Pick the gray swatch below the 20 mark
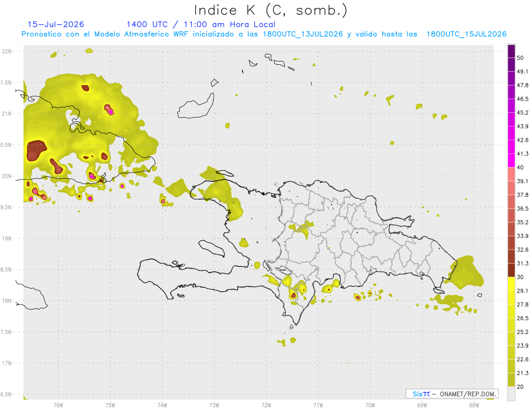The width and height of the screenshot is (532, 411). (512, 394)
